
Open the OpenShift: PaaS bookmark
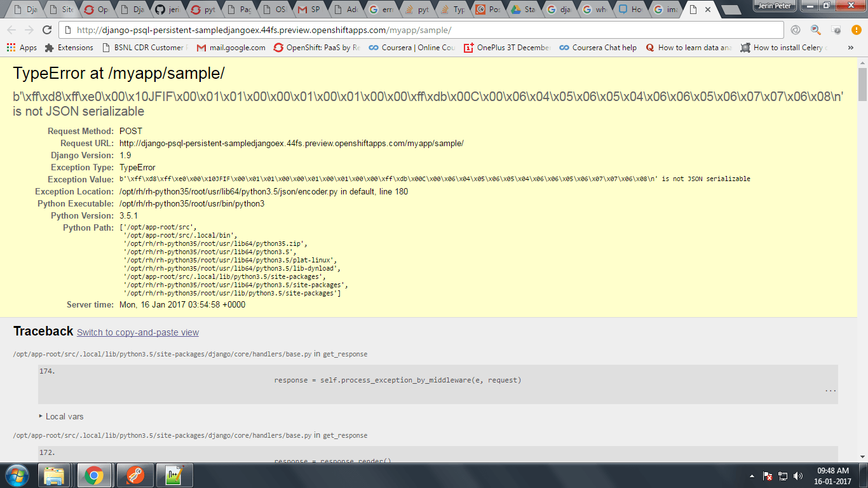pyautogui.click(x=317, y=48)
